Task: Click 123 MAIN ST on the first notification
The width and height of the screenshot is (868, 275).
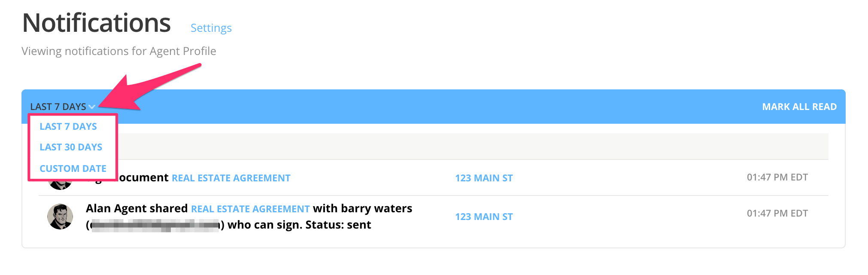Action: pos(483,177)
